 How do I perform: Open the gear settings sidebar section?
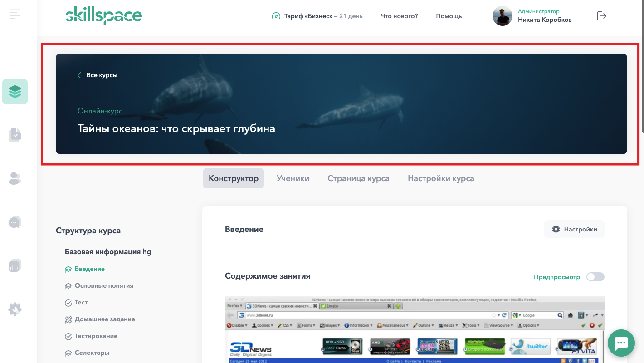15,309
